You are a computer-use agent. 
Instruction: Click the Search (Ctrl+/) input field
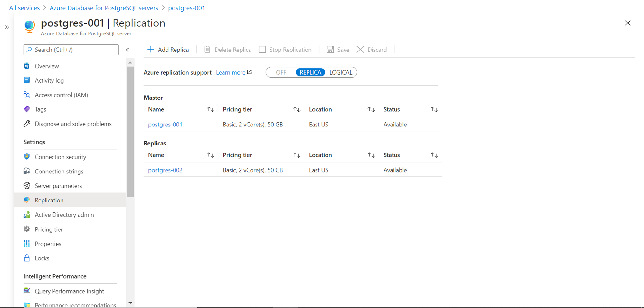tap(71, 50)
